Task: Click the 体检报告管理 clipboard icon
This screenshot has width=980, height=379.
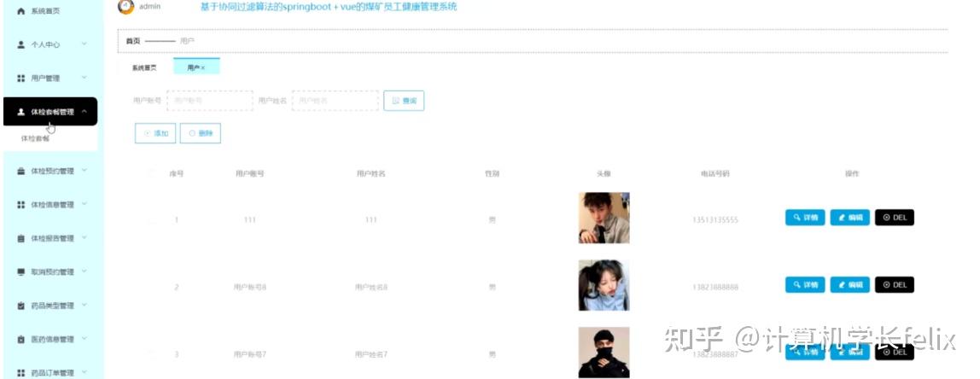Action: [x=20, y=238]
